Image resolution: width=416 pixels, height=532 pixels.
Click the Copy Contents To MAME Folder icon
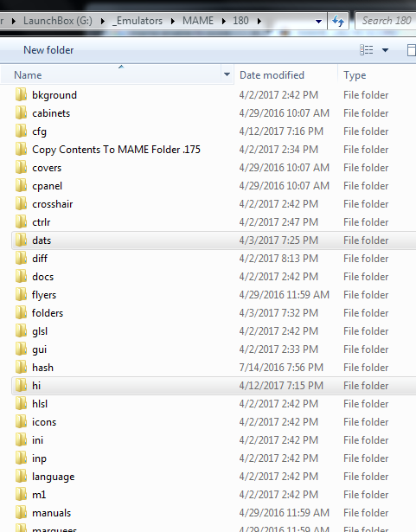21,150
